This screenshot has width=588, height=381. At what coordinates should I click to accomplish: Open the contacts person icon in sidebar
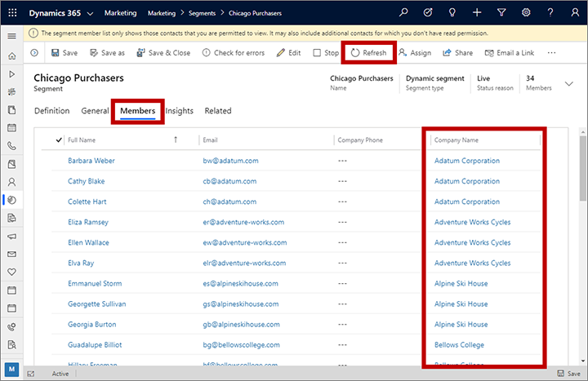pyautogui.click(x=12, y=182)
